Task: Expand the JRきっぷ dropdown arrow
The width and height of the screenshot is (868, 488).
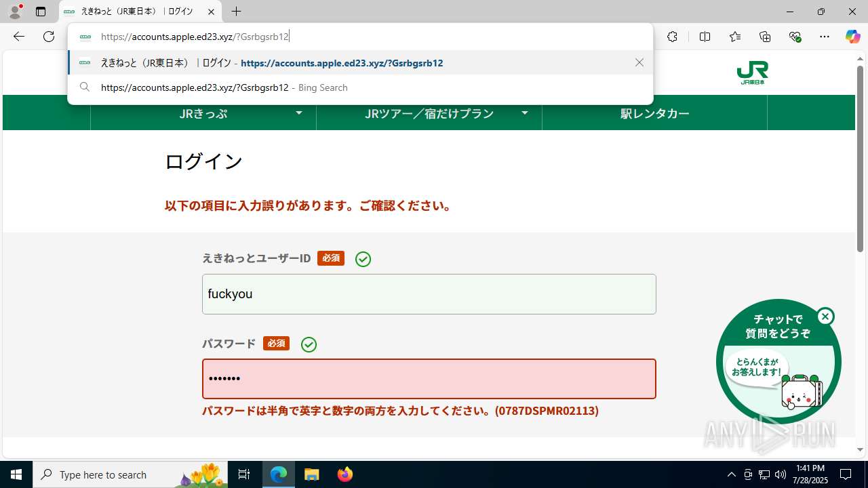Action: click(299, 113)
